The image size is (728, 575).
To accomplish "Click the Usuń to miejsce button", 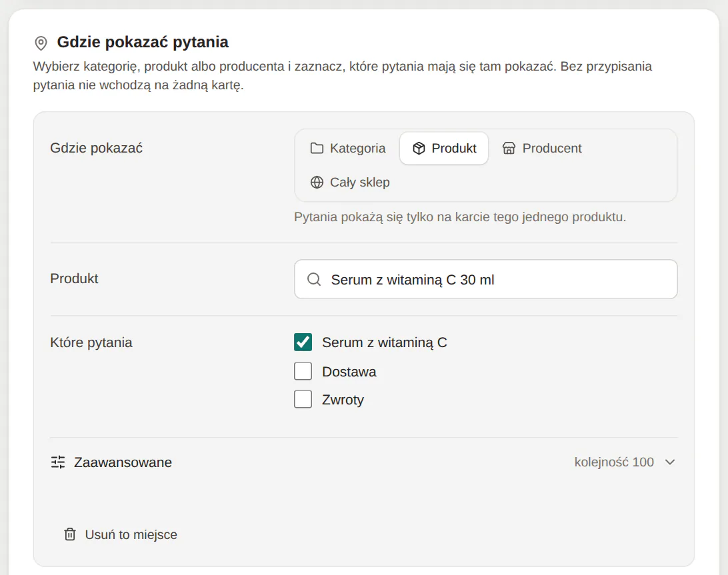I will coord(120,534).
